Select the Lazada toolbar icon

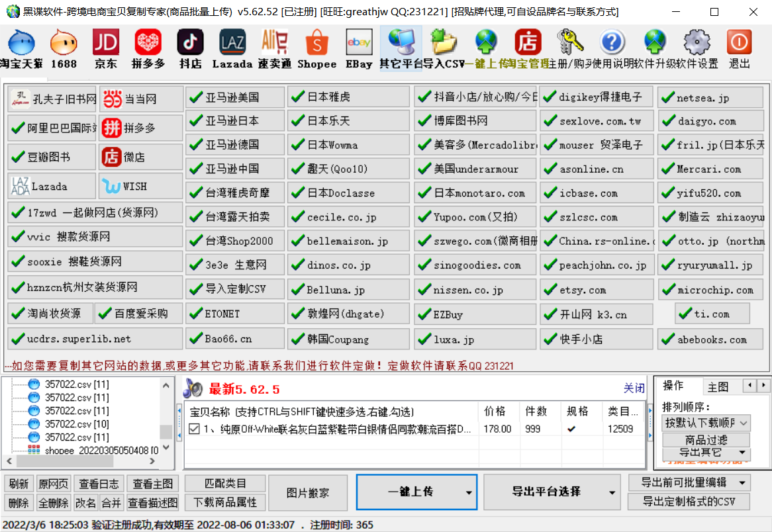click(x=232, y=48)
